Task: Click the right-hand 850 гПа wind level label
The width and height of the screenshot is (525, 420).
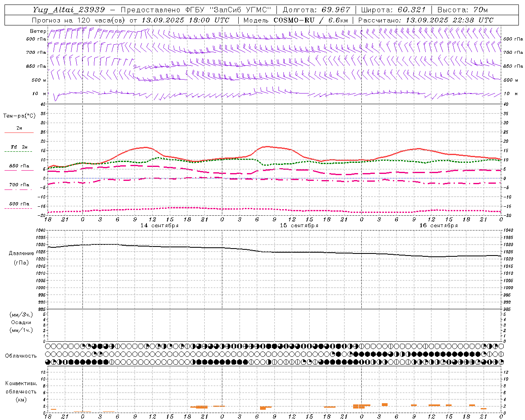Action: click(x=513, y=66)
